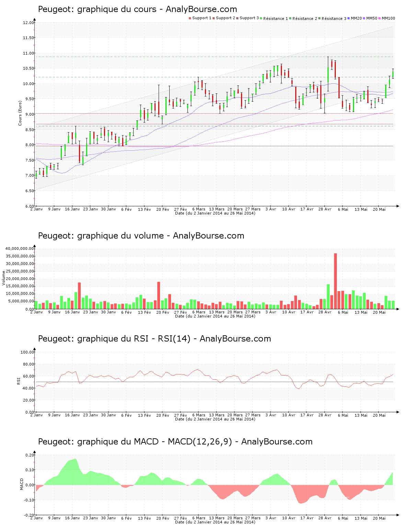Viewport: 412px width, 532px height.
Task: Click the 60.00 value on RSI axis
Action: (28, 376)
